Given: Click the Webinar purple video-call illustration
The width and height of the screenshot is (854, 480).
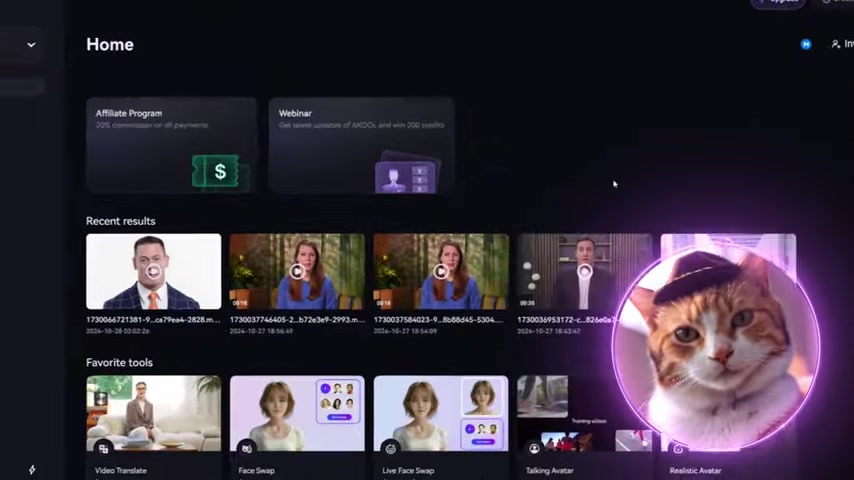Looking at the screenshot, I should [x=407, y=173].
